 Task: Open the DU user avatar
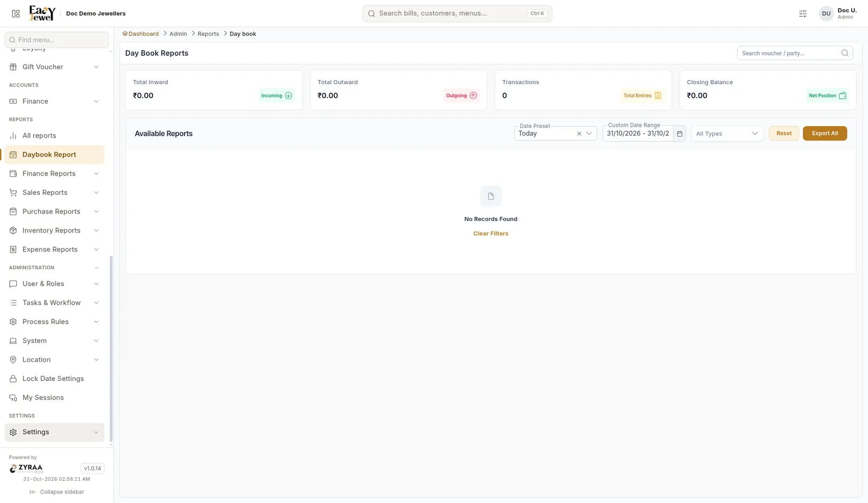coord(826,14)
